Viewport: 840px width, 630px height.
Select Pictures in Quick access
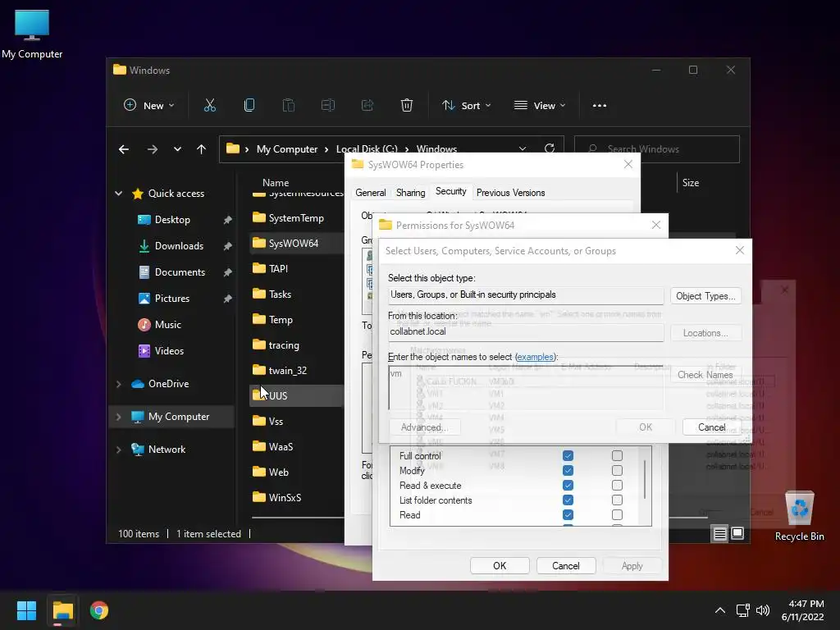(172, 299)
